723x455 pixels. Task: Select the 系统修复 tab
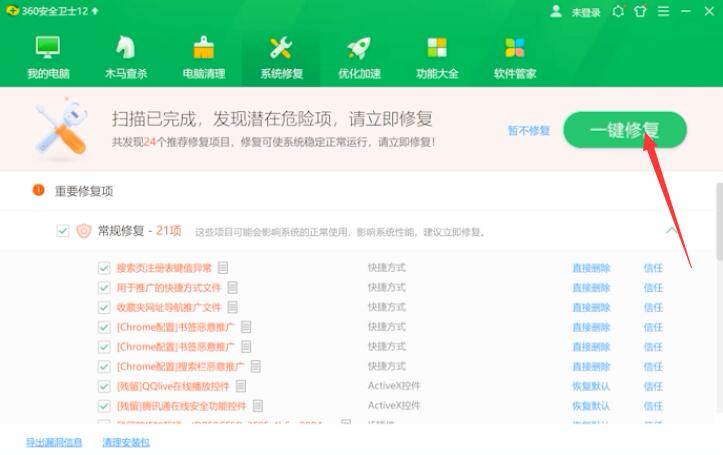(x=281, y=57)
